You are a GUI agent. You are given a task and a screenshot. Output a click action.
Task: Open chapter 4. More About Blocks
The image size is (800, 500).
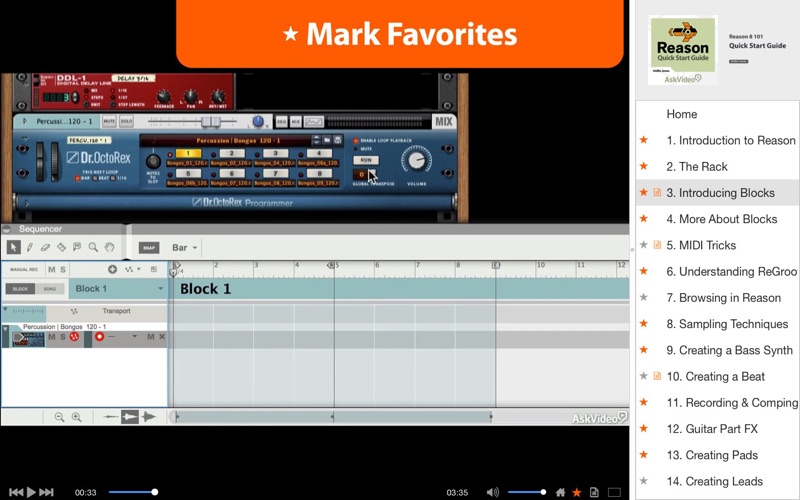(722, 218)
